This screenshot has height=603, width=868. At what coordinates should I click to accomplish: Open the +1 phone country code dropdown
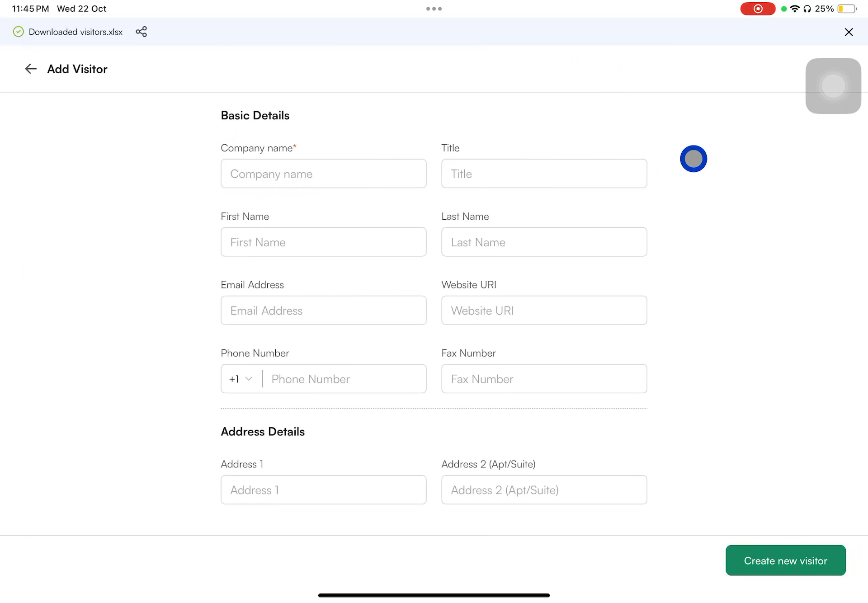[240, 379]
